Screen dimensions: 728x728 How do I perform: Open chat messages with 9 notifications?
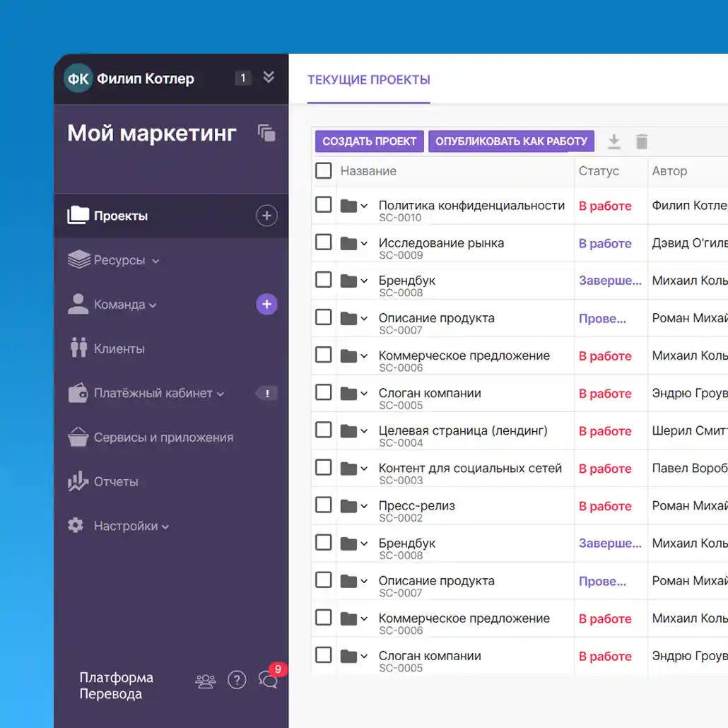tap(268, 680)
